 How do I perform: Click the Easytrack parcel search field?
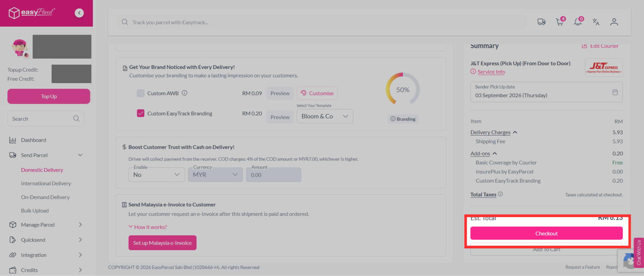click(322, 22)
